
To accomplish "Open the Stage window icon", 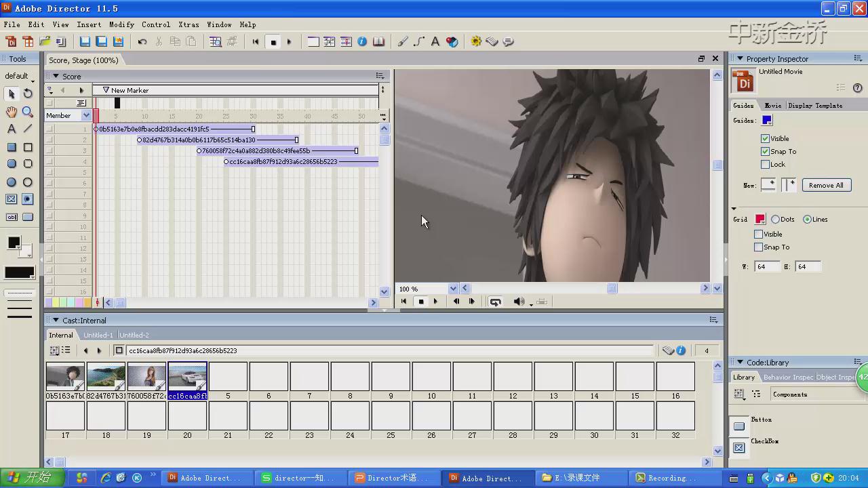I will (313, 41).
